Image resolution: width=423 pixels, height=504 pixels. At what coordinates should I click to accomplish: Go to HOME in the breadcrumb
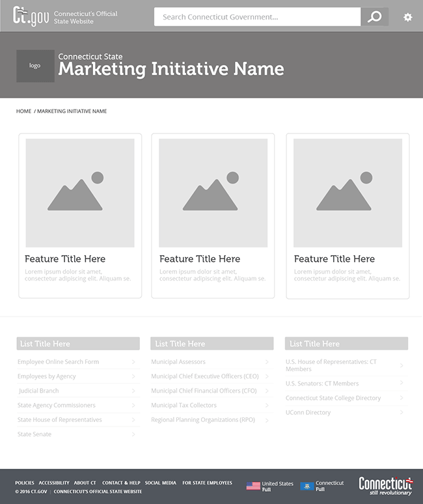(x=23, y=111)
